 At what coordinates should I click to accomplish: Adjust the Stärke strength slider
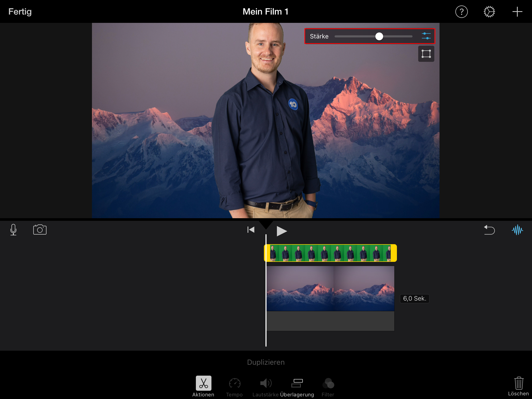click(380, 36)
